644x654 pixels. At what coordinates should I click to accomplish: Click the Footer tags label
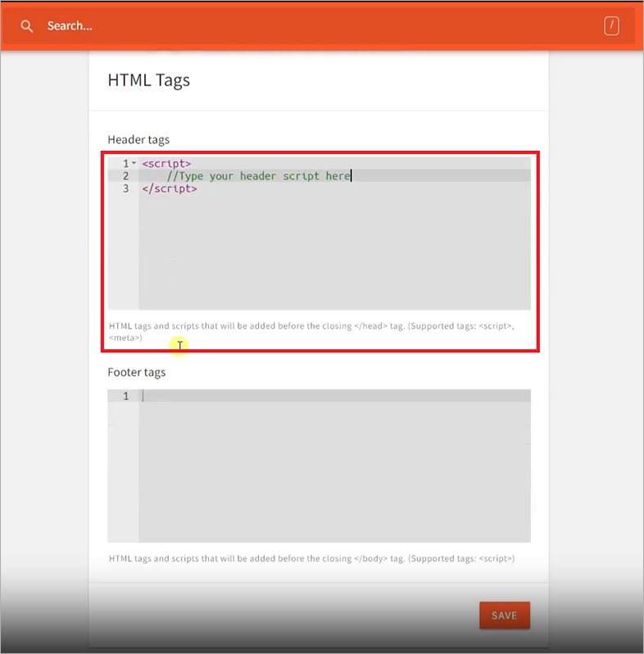[137, 372]
